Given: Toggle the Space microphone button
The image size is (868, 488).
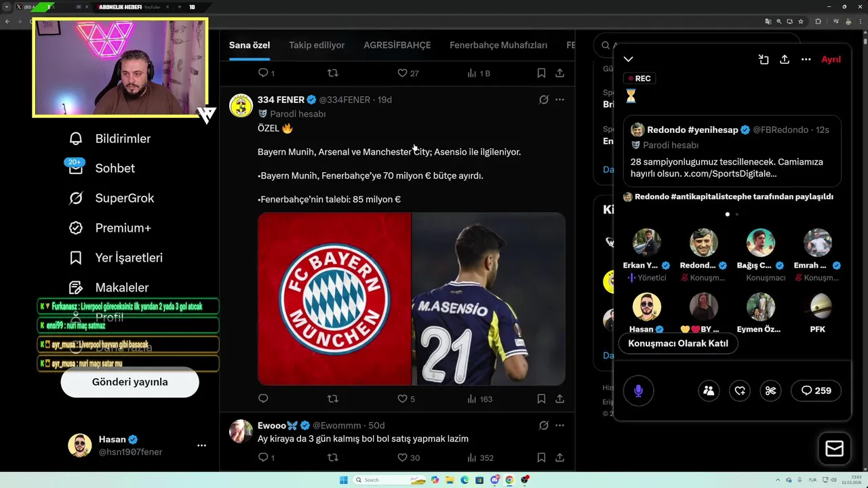Looking at the screenshot, I should pyautogui.click(x=638, y=390).
